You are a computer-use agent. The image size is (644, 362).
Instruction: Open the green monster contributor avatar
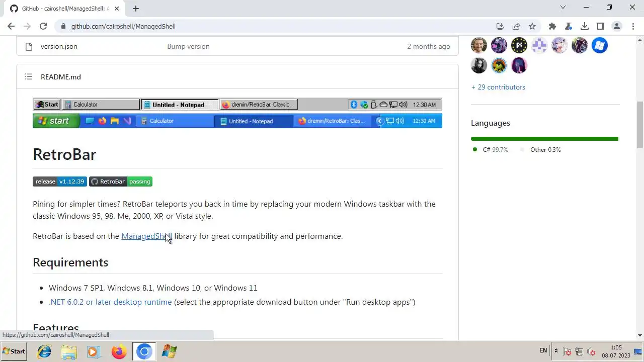point(499,65)
